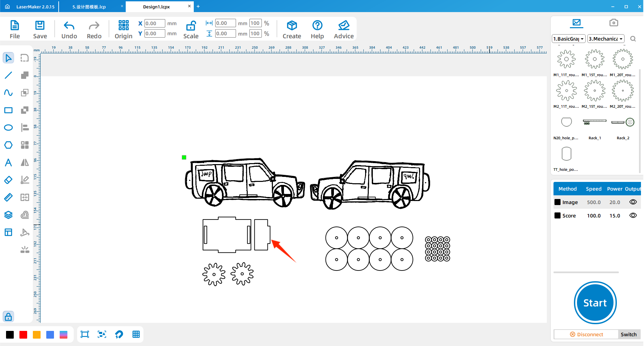Toggle the Scale lock icon
The height and width of the screenshot is (346, 644).
coord(191,26)
